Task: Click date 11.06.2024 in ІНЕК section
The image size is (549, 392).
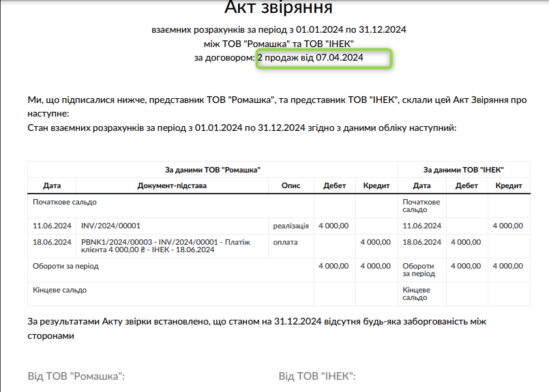Action: (x=422, y=226)
